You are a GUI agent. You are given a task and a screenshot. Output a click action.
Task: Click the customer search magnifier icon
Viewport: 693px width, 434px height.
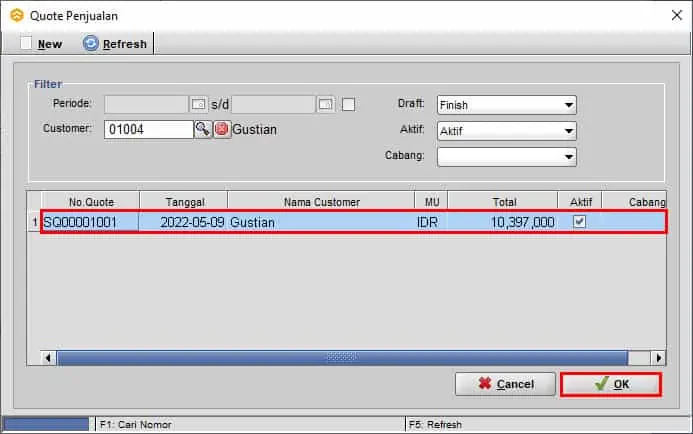coord(202,129)
